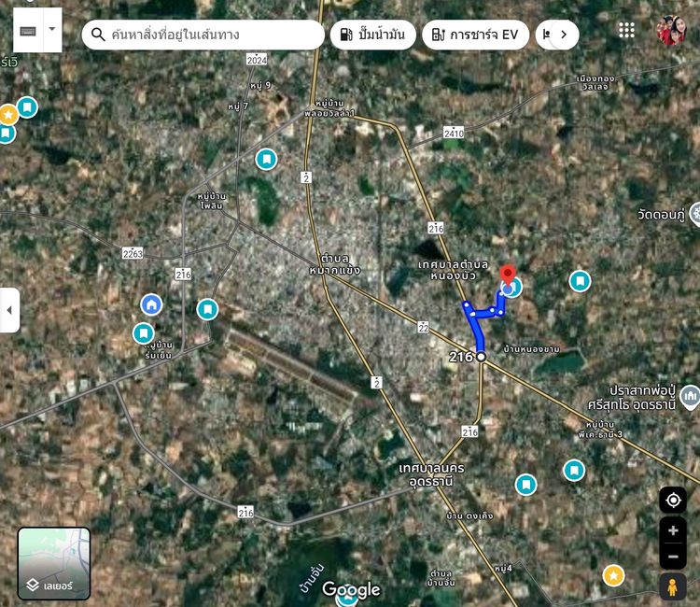Click the yellow starred place at bottom right
Viewport: 700px width, 607px height.
click(x=613, y=575)
